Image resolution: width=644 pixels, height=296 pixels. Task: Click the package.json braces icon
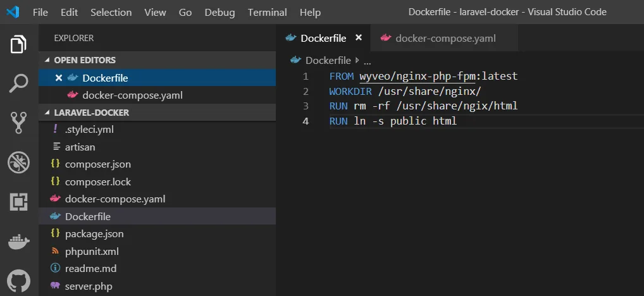pyautogui.click(x=55, y=233)
